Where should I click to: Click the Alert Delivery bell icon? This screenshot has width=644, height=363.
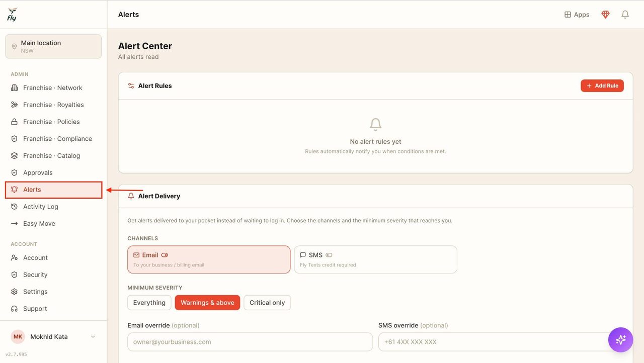pyautogui.click(x=131, y=196)
